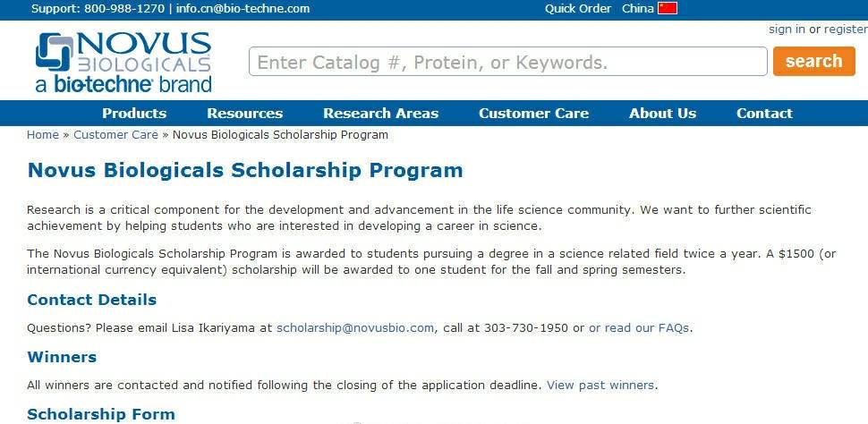Open the Research Areas menu
This screenshot has height=424, width=868.
click(x=380, y=114)
